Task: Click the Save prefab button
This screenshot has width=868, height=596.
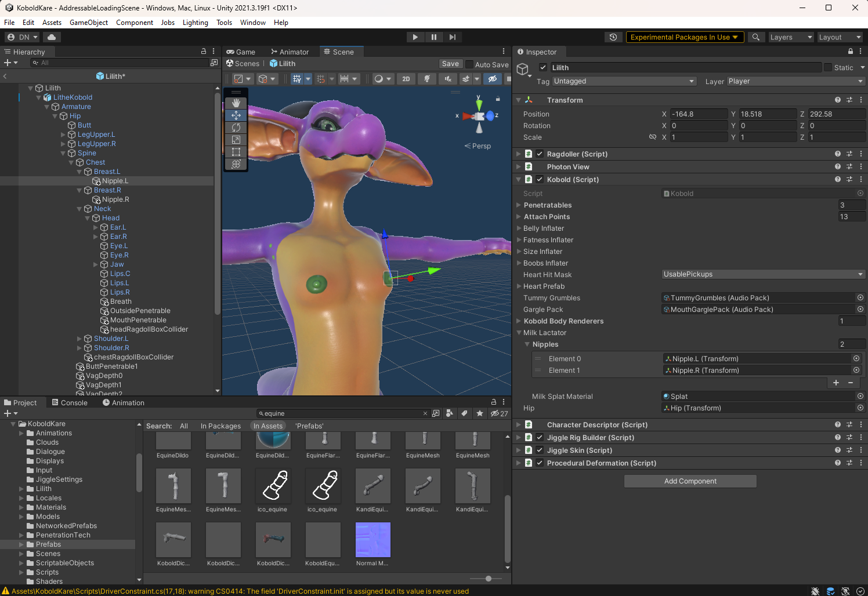Action: (450, 64)
